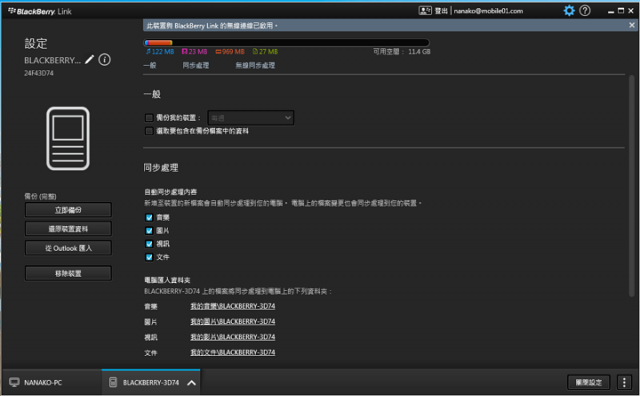Select the BLACKBERRY-3D74 device tab
Viewport: 640px width, 396px height.
coord(151,382)
